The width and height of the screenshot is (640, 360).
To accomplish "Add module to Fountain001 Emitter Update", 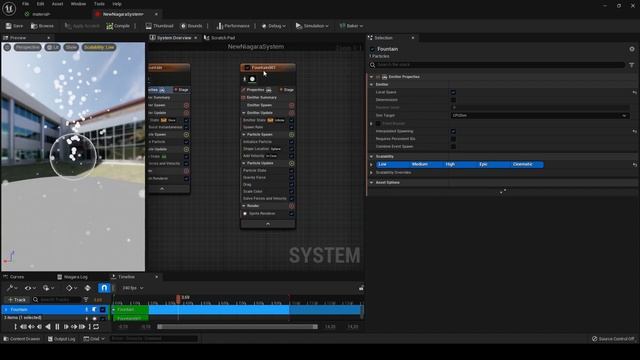I will point(291,113).
